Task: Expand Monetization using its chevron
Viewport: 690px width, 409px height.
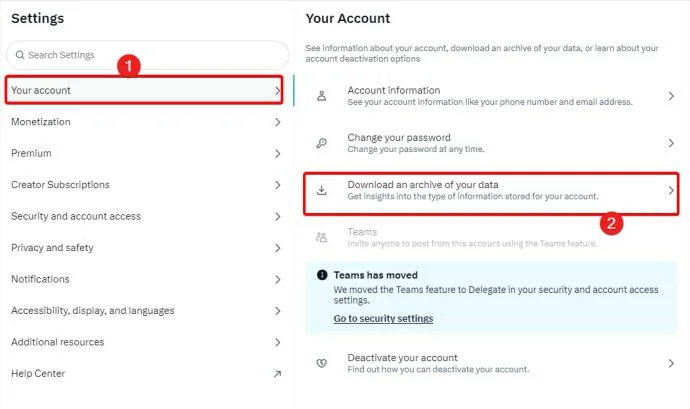Action: (277, 122)
